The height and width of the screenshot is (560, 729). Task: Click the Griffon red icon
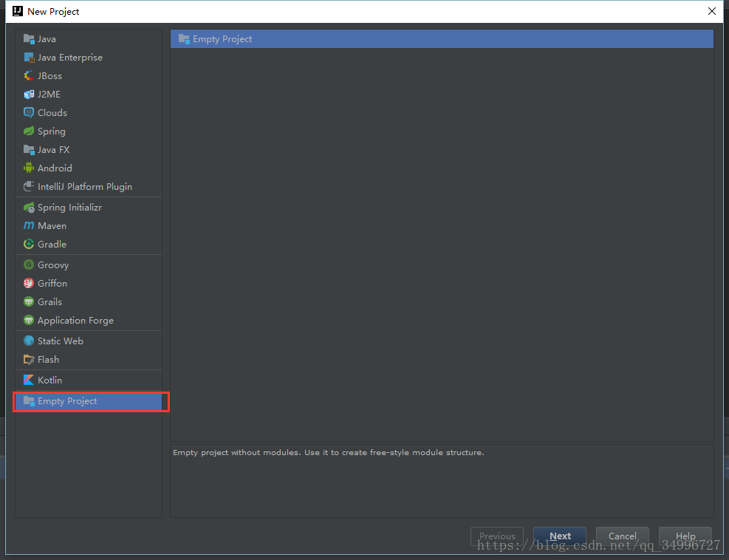pyautogui.click(x=29, y=283)
